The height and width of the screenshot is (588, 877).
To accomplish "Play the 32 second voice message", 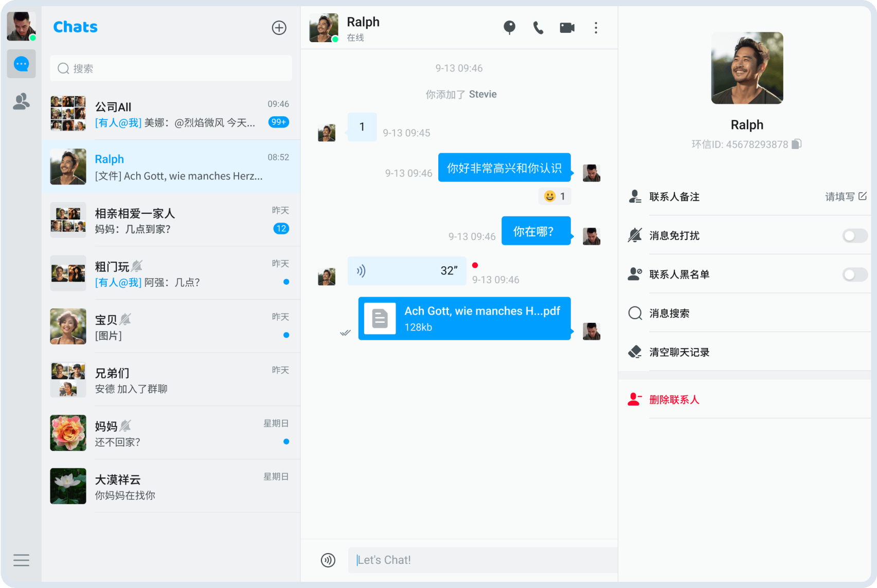I will coord(406,271).
